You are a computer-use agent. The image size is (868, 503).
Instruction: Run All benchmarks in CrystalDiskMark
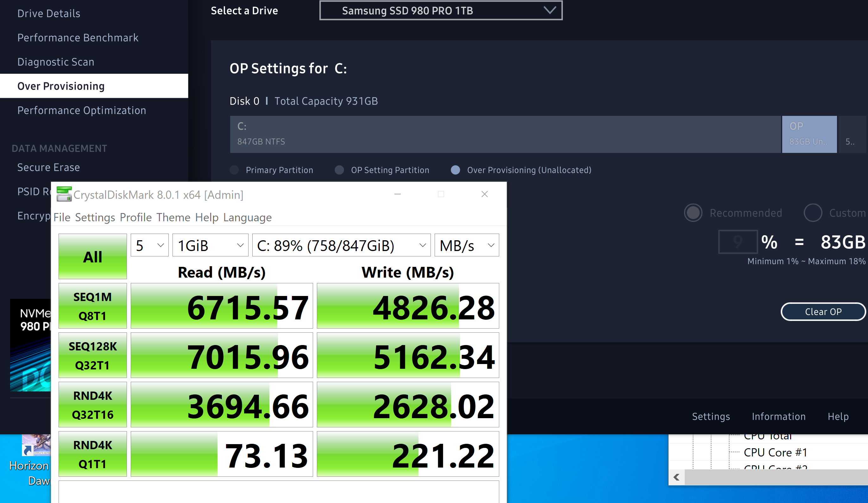coord(93,256)
